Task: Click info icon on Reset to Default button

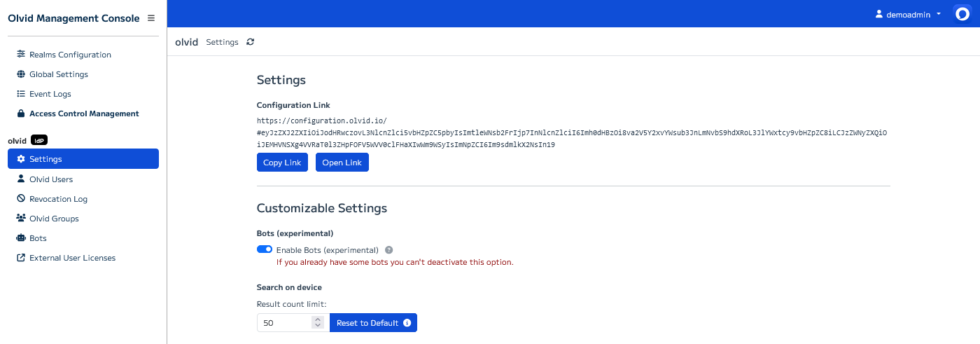Action: pos(407,323)
